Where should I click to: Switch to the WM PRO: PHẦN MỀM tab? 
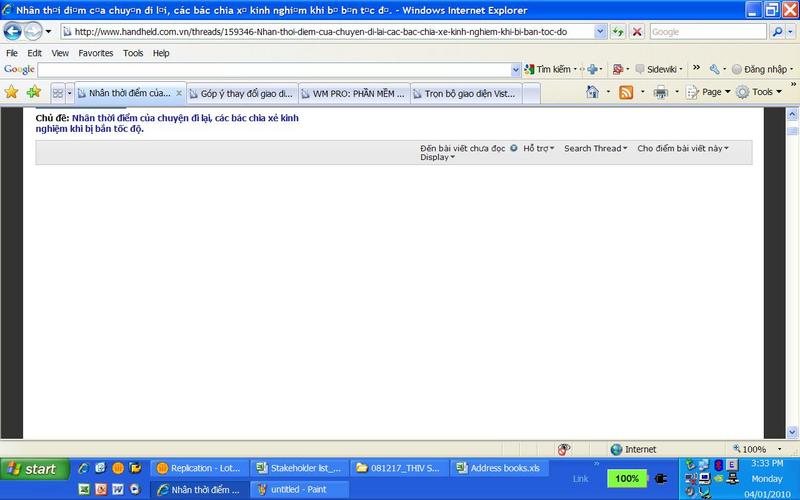tap(357, 93)
